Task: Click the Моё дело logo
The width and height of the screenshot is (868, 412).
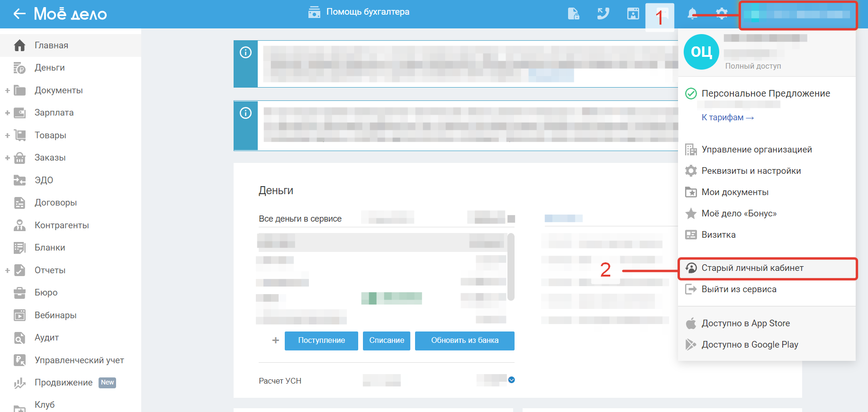Action: (70, 14)
